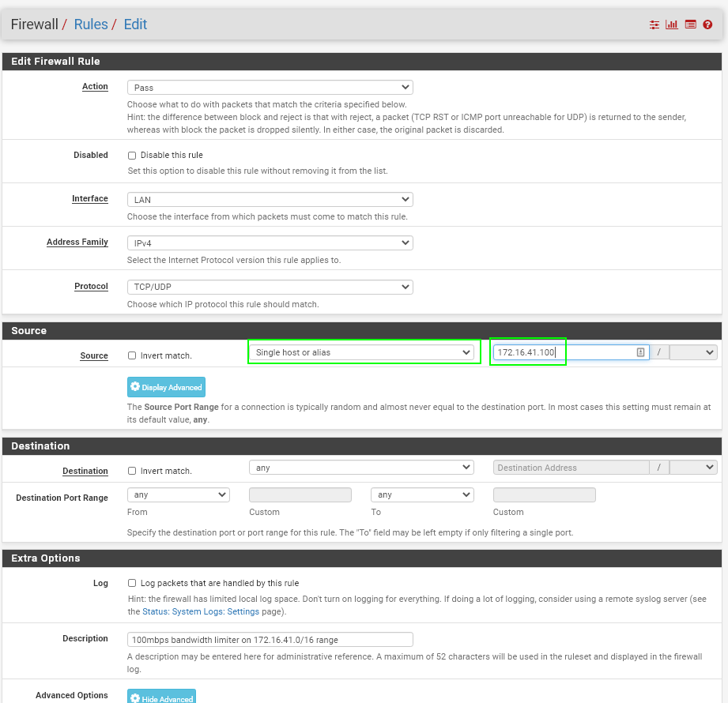Open Destination Port Range From dropdown
This screenshot has height=703, width=728.
179,495
